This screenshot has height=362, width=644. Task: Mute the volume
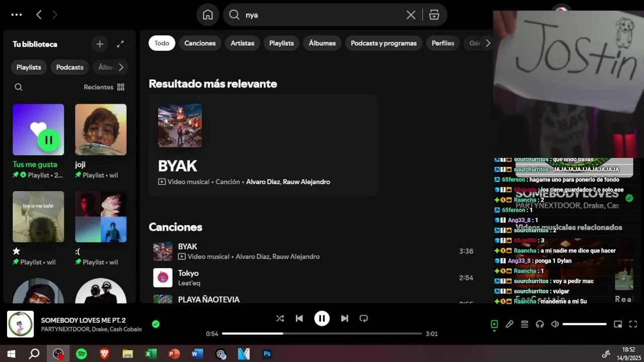[555, 324]
